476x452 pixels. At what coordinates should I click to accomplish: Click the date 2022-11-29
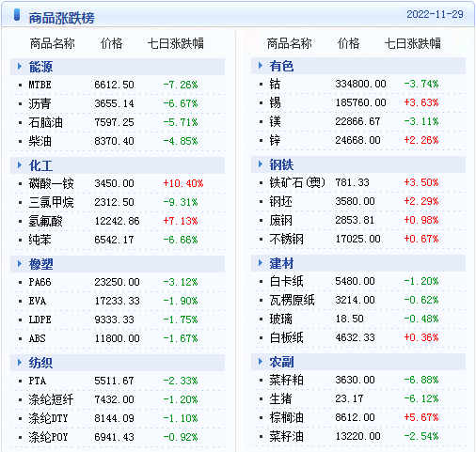(x=435, y=14)
